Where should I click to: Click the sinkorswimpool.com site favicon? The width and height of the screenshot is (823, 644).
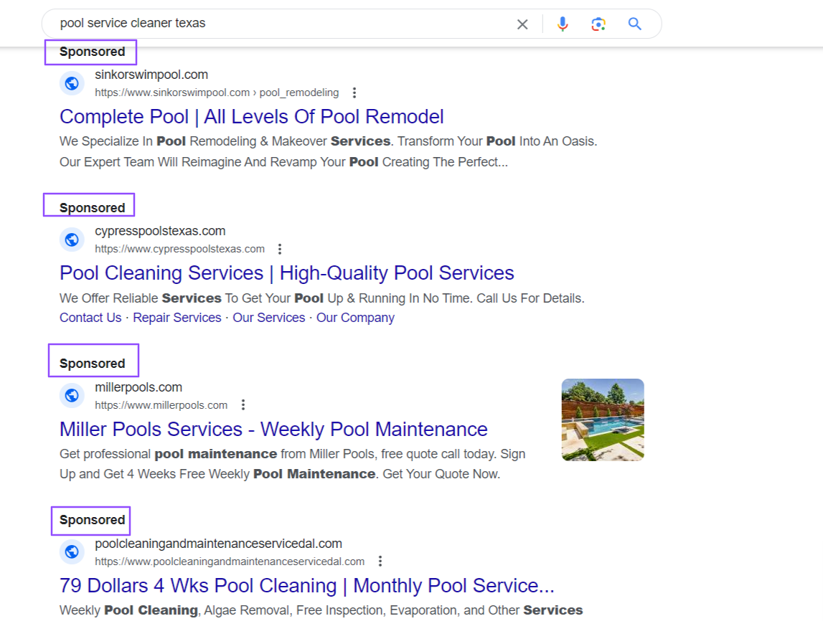[72, 83]
